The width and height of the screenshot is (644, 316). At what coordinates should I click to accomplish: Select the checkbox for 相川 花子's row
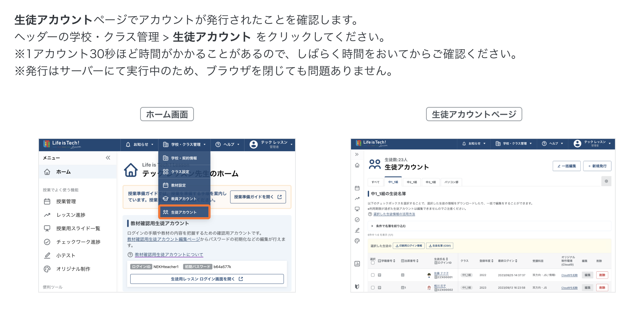tap(373, 288)
